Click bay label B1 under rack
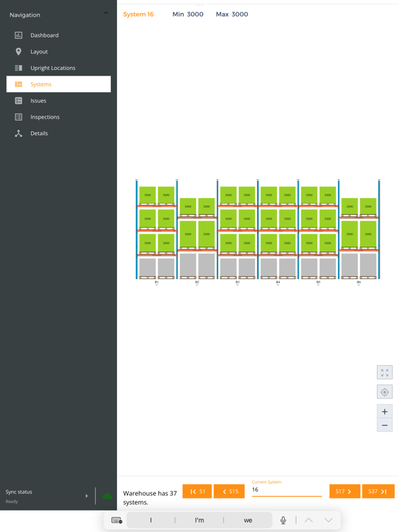 point(157,283)
